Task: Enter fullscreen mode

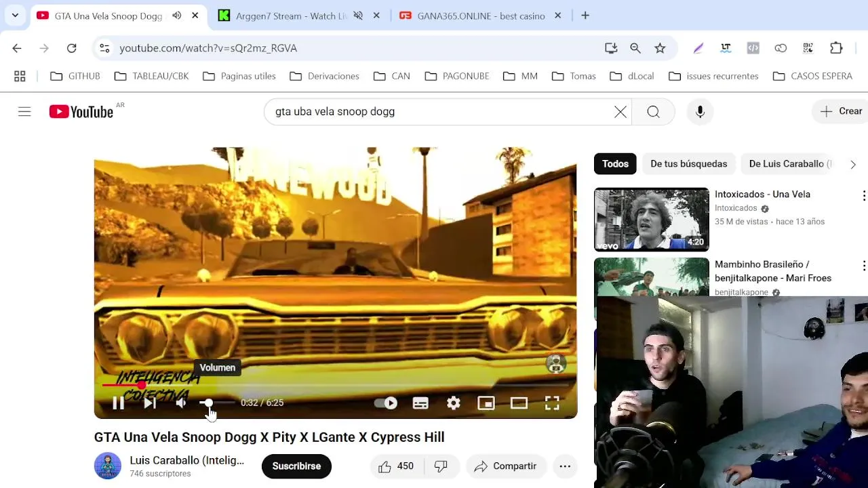Action: 552,403
